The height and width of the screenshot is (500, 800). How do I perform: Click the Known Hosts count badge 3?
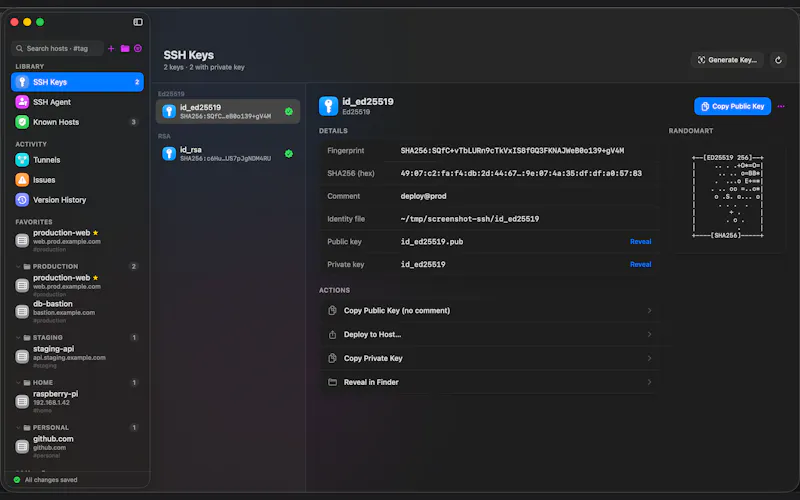point(134,122)
